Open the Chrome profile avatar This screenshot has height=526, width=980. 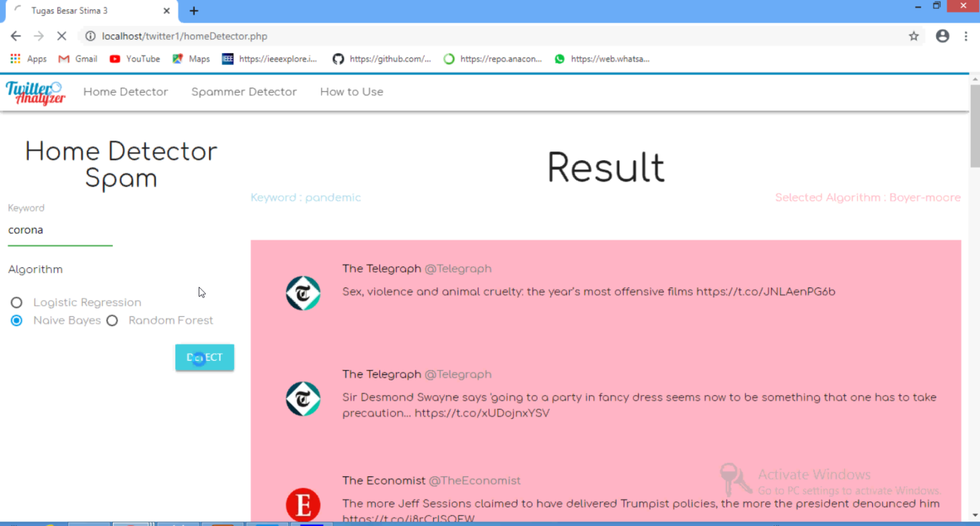942,36
